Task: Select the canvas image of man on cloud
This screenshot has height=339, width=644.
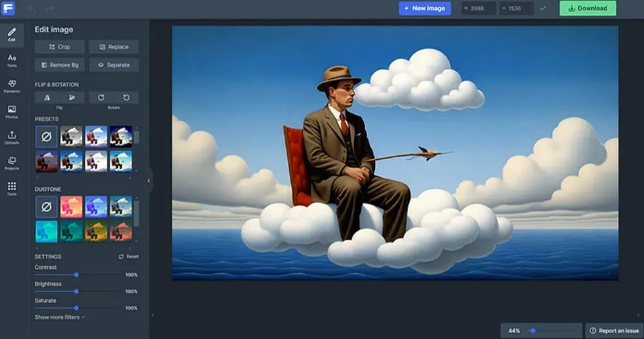Action: [395, 153]
